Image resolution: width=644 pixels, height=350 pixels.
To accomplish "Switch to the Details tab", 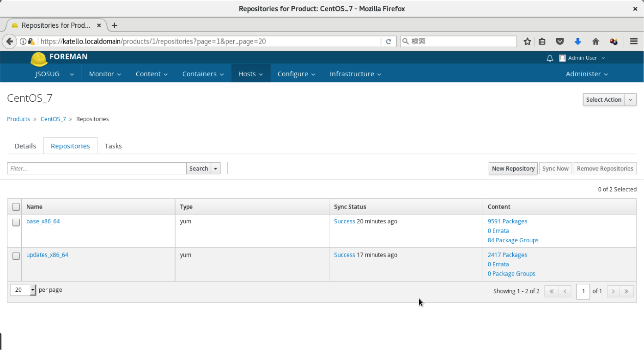I will click(x=25, y=146).
